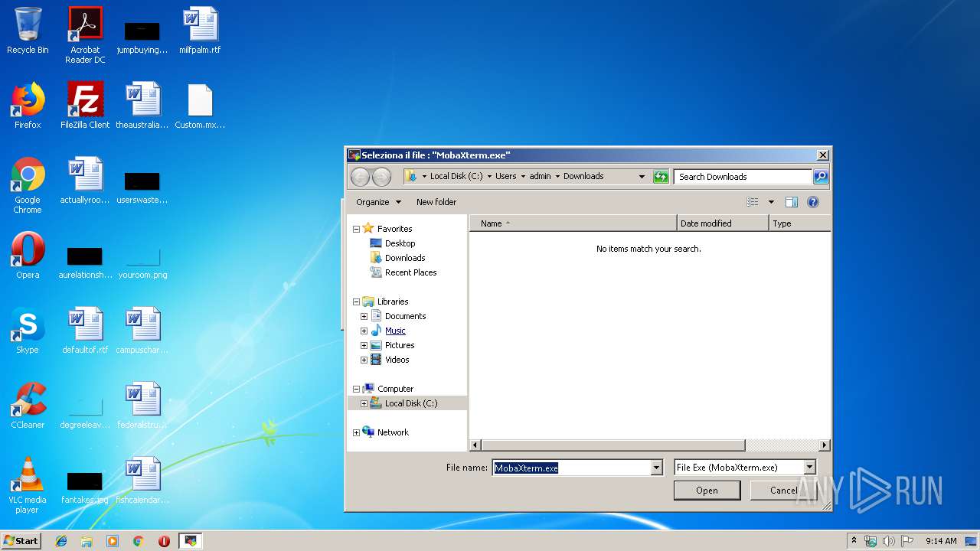The image size is (980, 551).
Task: Click the Forward navigation arrow in dialog
Action: tap(381, 177)
